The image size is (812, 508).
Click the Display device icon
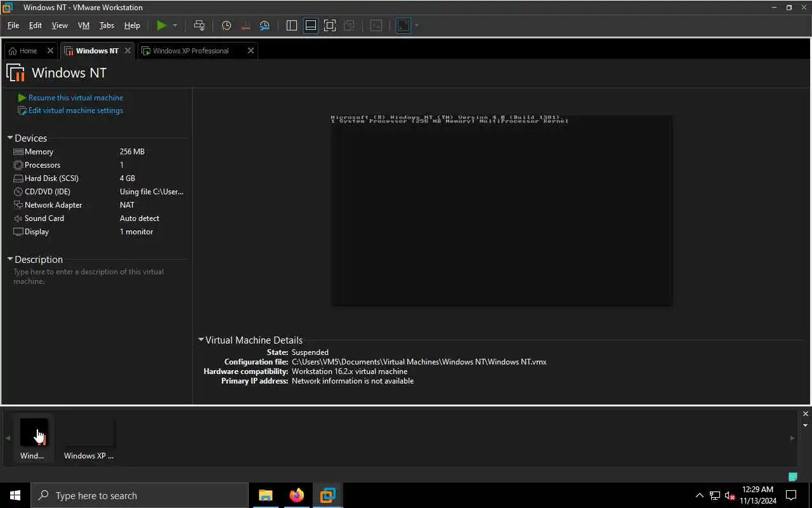click(18, 232)
